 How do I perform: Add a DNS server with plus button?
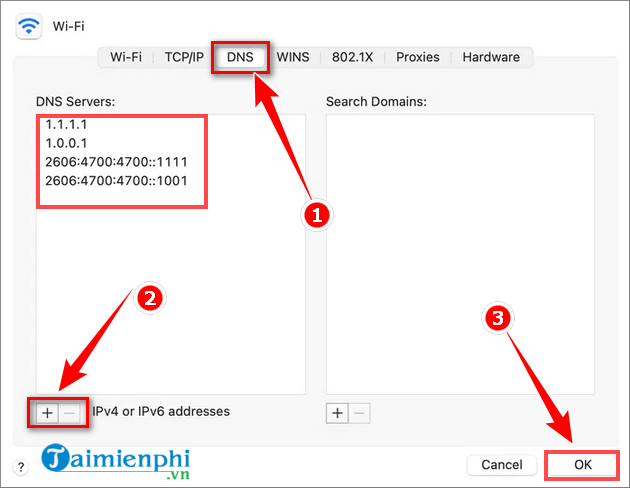click(x=47, y=413)
